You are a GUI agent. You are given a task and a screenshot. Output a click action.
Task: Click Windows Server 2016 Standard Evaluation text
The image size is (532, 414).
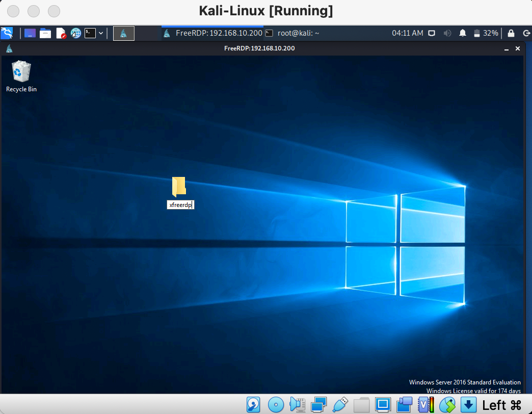tap(465, 382)
